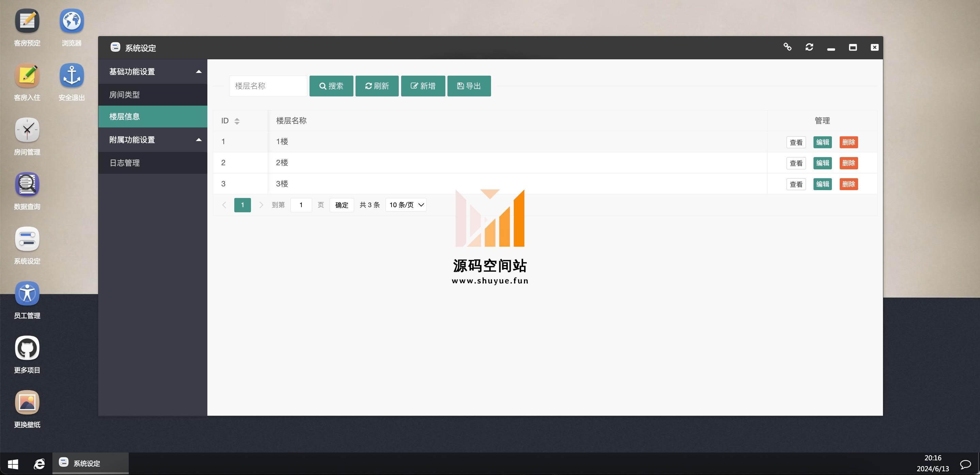Select 系统设定 taskbar item
This screenshot has width=980, height=475.
[x=91, y=463]
